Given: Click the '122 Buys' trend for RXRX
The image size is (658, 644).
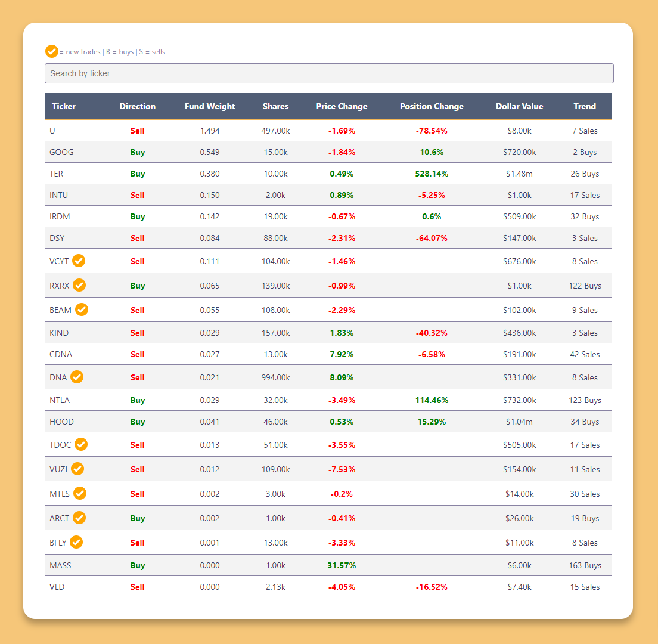Looking at the screenshot, I should 585,286.
